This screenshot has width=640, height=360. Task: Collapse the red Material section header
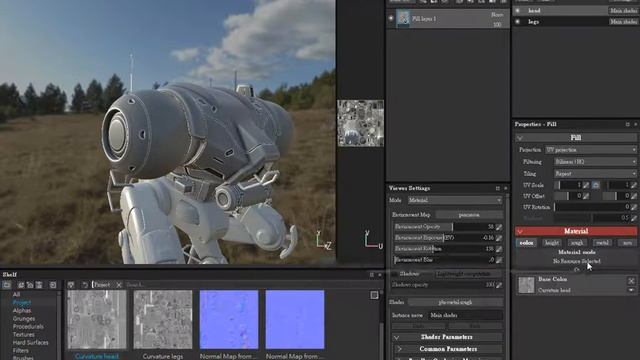[x=576, y=231]
